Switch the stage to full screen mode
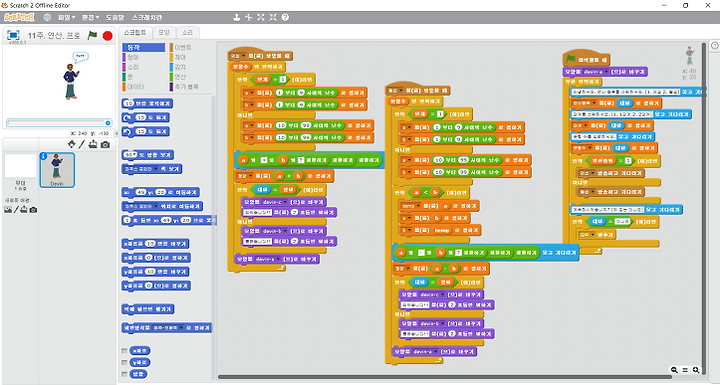Viewport: 720px width, 385px height. click(13, 35)
